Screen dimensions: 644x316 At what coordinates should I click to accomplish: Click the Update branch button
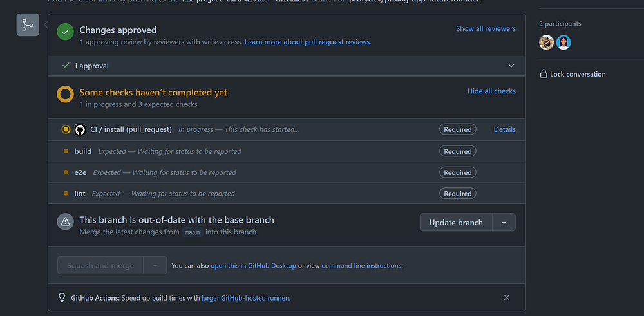coord(456,223)
